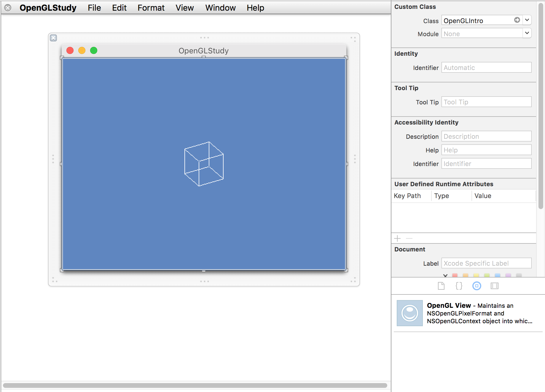Select the green document label color
This screenshot has width=545, height=392.
tap(487, 275)
